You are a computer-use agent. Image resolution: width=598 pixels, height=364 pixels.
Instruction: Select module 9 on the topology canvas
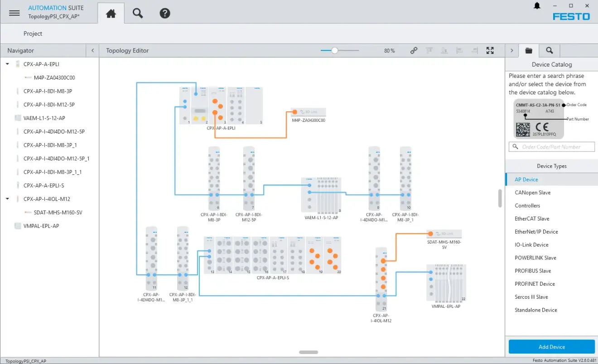[374, 178]
